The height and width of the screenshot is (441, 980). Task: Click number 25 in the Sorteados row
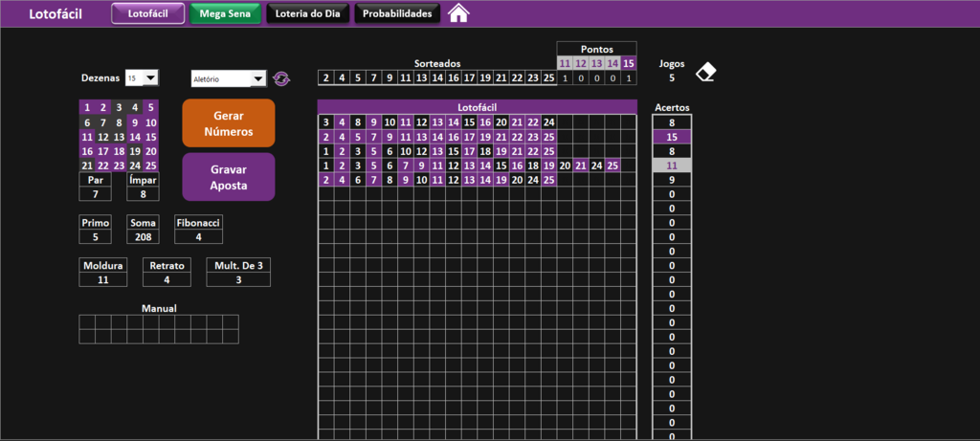click(x=548, y=78)
